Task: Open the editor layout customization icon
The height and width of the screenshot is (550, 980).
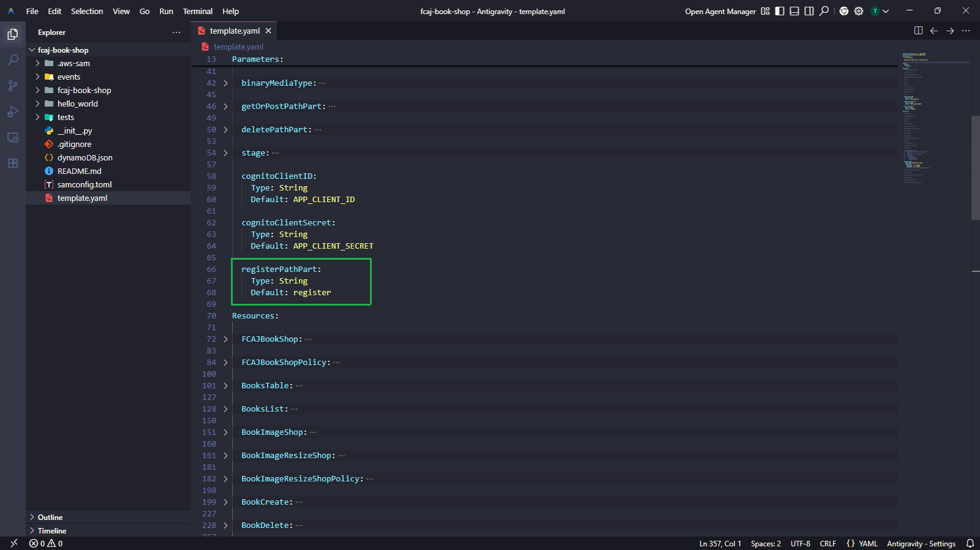Action: [765, 11]
